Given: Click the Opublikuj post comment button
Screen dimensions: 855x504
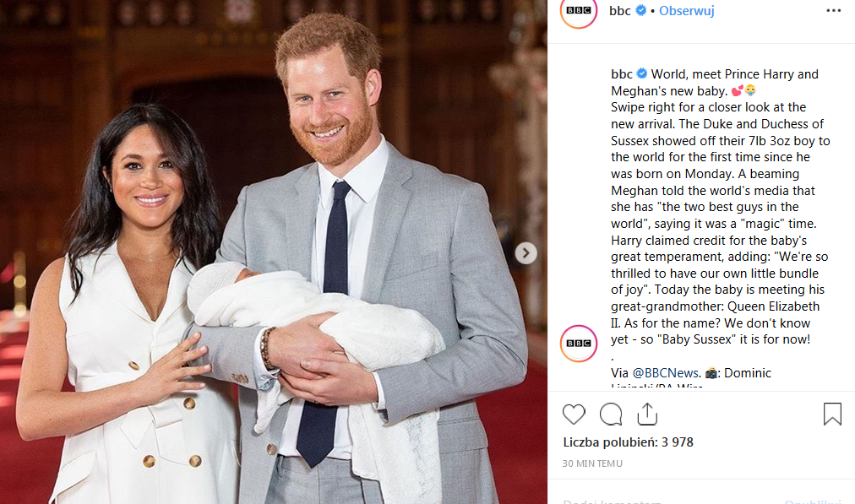Looking at the screenshot, I should [x=813, y=501].
